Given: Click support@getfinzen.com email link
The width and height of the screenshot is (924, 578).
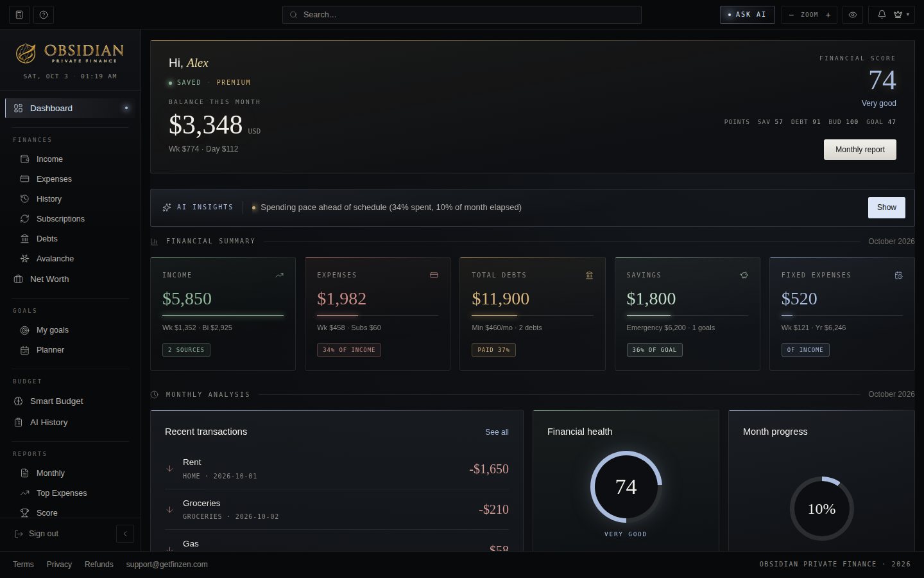Looking at the screenshot, I should point(167,565).
